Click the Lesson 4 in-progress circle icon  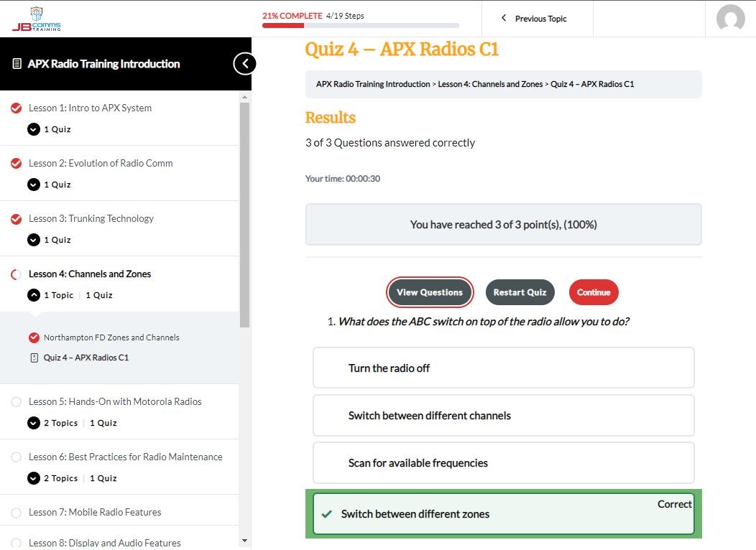pyautogui.click(x=16, y=274)
